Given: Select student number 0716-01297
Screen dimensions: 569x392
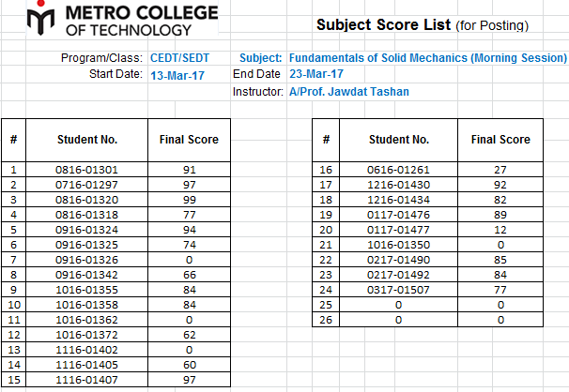Looking at the screenshot, I should (86, 185).
